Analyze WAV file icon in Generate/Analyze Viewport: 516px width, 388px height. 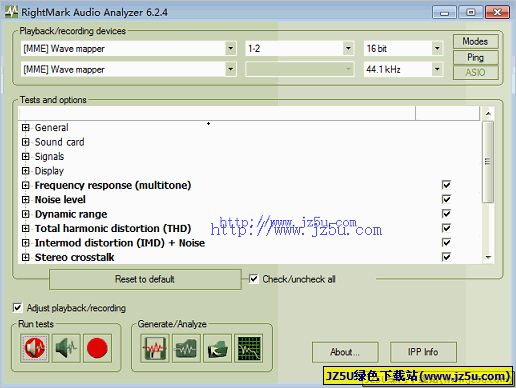[186, 348]
